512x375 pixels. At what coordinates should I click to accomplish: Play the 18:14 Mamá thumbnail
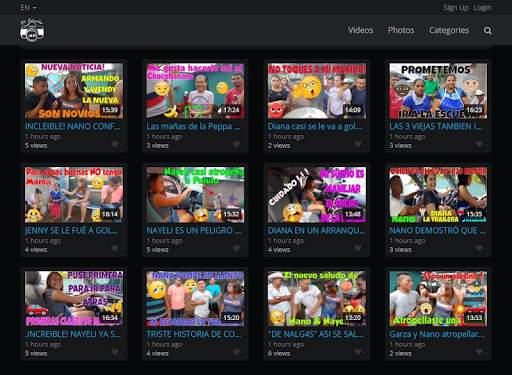coord(74,195)
